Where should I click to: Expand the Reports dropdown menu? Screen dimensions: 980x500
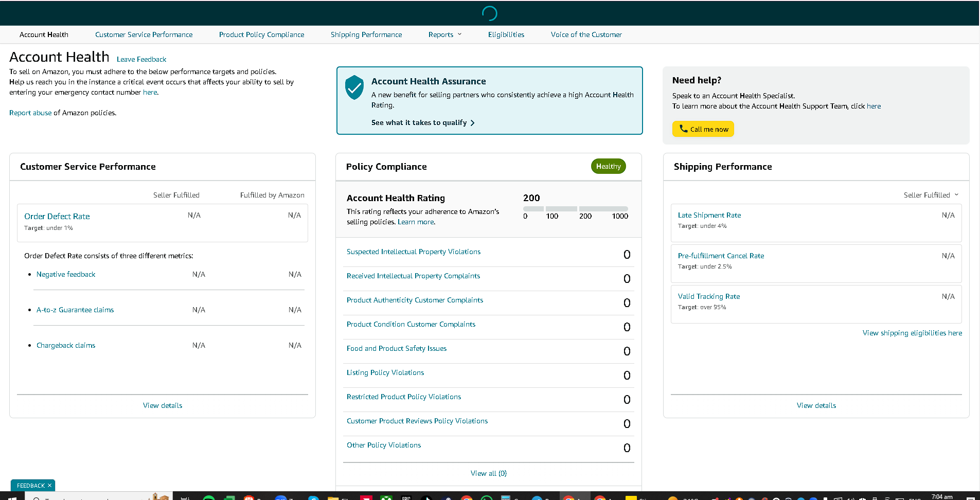tap(445, 34)
